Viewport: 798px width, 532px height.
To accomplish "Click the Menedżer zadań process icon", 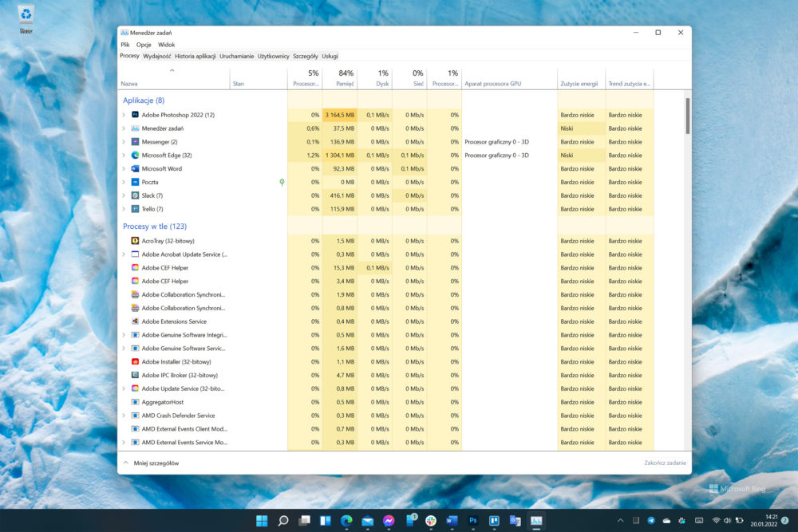I will click(135, 128).
